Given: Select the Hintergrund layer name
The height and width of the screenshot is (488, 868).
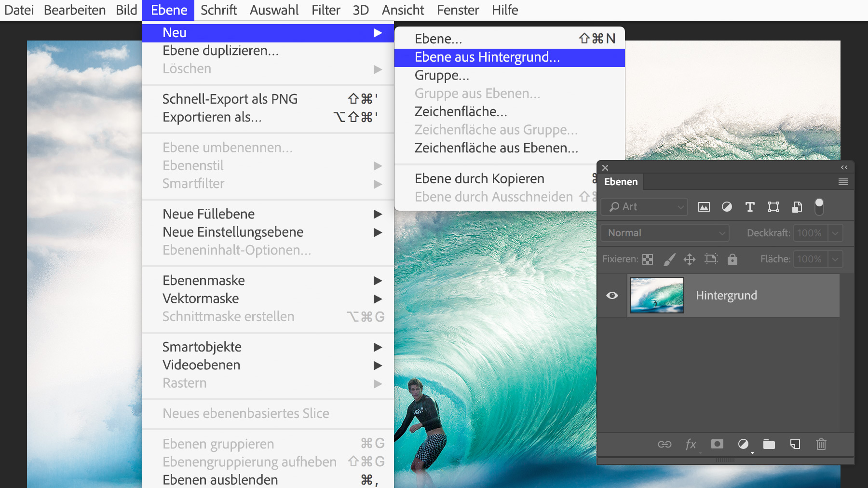Looking at the screenshot, I should coord(726,296).
